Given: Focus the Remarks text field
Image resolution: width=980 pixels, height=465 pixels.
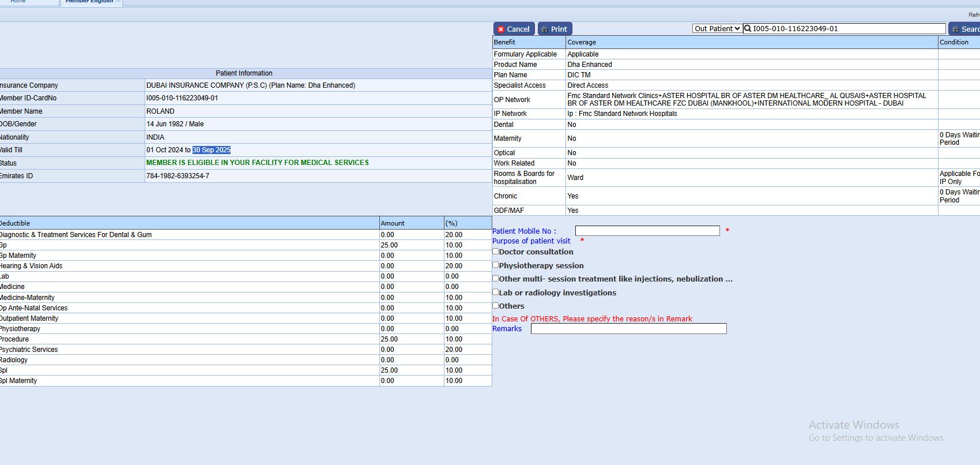Looking at the screenshot, I should [628, 329].
